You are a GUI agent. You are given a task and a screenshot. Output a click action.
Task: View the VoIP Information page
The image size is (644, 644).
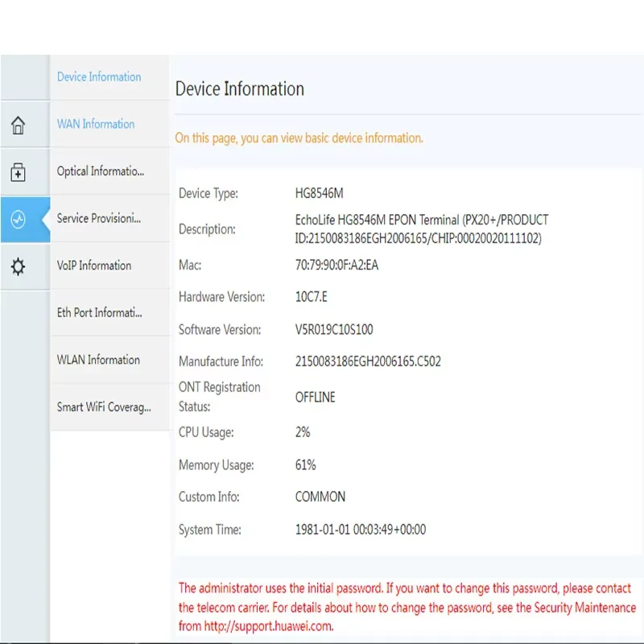(x=94, y=266)
